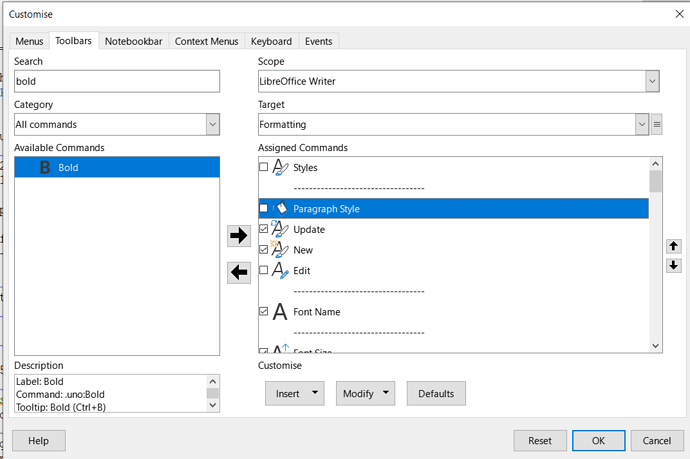Viewport: 690px width, 459px height.
Task: Select the Edit row text
Action: click(x=301, y=271)
